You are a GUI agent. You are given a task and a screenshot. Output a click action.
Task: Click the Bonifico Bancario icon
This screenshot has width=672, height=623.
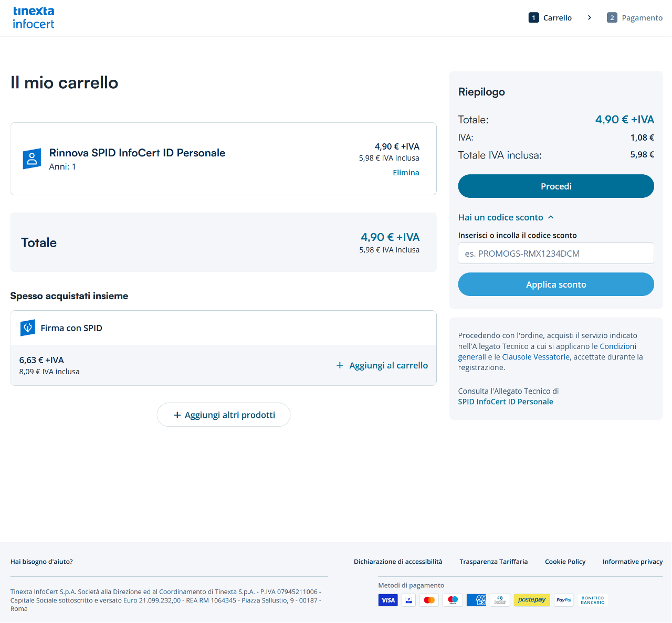point(593,600)
